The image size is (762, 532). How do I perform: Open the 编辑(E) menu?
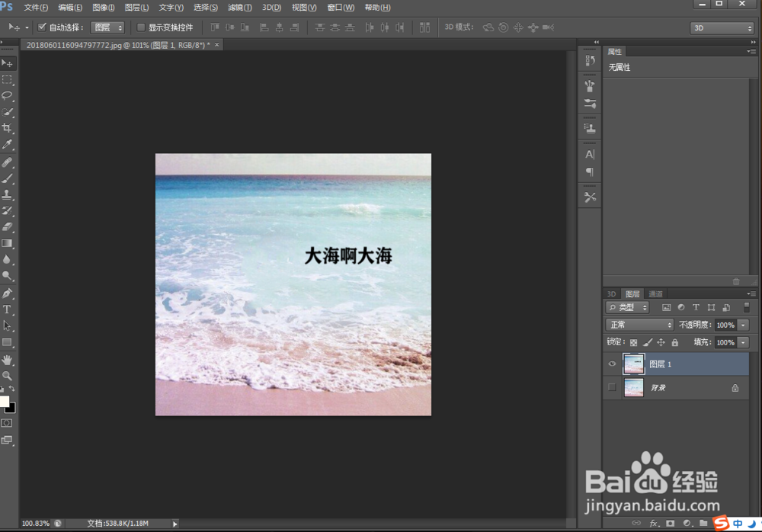[70, 8]
